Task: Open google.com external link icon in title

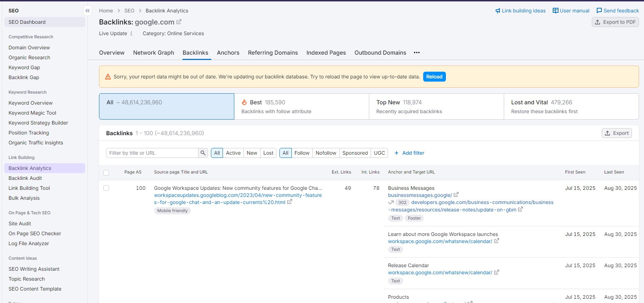Action: pyautogui.click(x=179, y=22)
